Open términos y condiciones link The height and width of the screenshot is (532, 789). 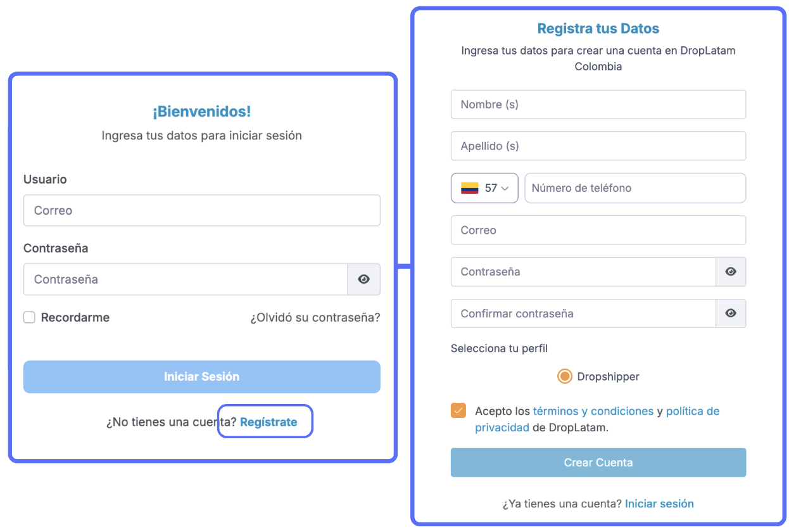(593, 411)
